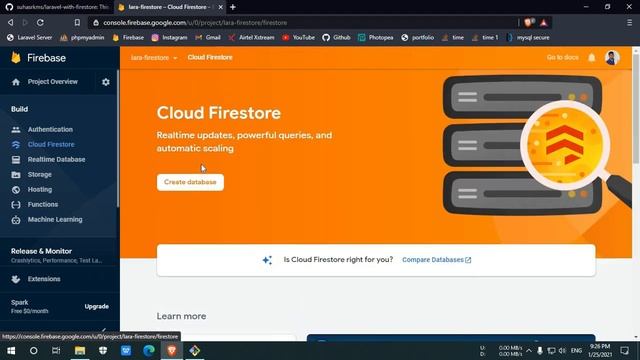
Task: Open the Github bookmark
Action: tap(337, 38)
